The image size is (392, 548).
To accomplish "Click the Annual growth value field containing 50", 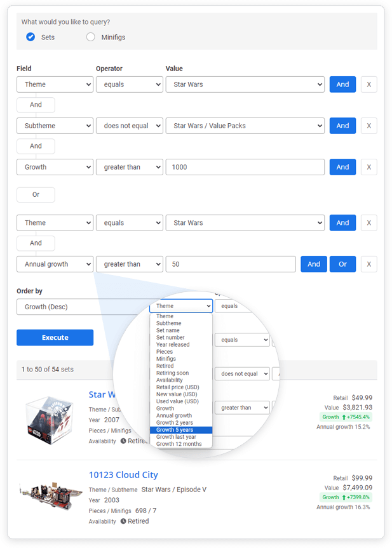I will tap(230, 264).
